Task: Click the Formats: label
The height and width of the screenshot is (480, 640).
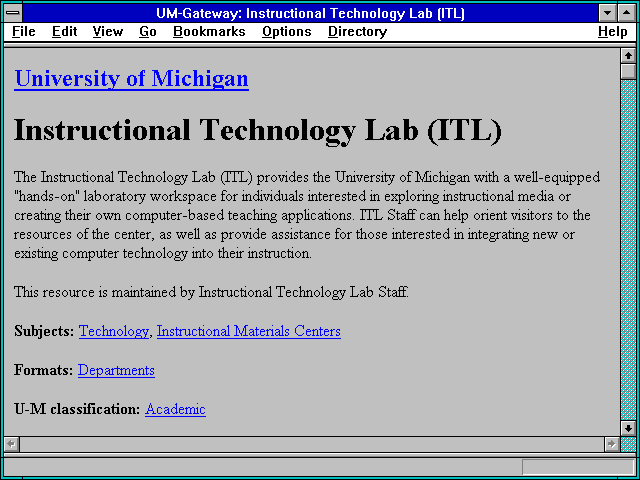Action: 44,370
